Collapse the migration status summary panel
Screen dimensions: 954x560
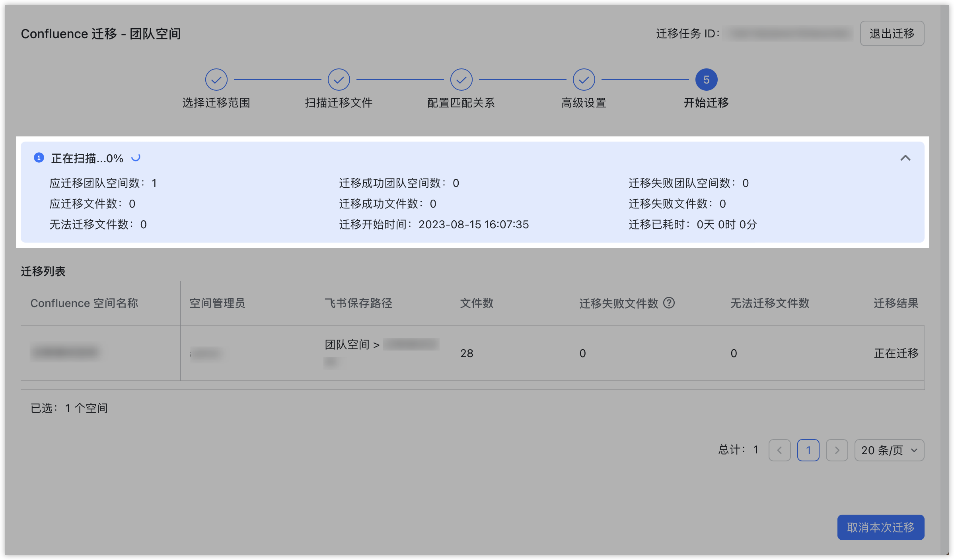coord(906,158)
